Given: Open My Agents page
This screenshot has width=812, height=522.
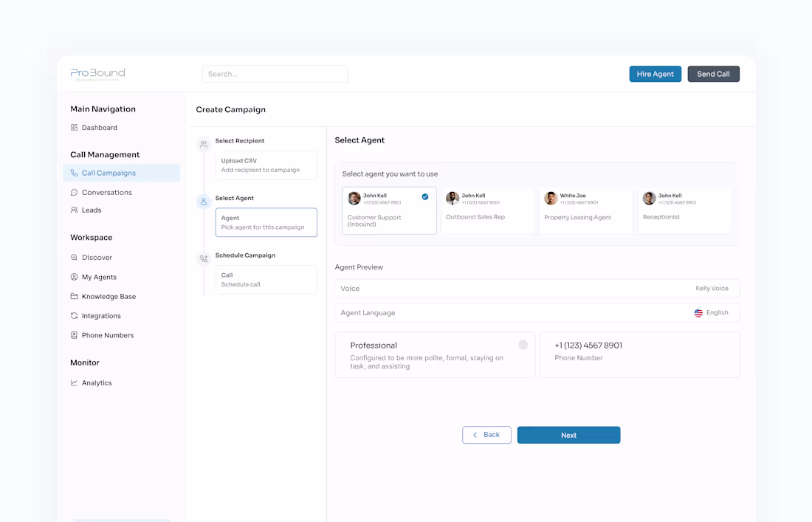Looking at the screenshot, I should pyautogui.click(x=99, y=277).
